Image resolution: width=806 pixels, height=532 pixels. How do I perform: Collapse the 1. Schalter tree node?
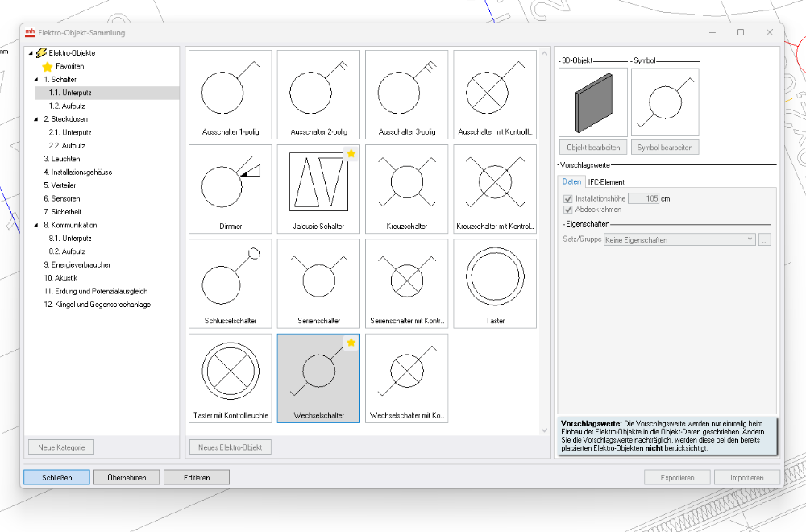tap(36, 80)
